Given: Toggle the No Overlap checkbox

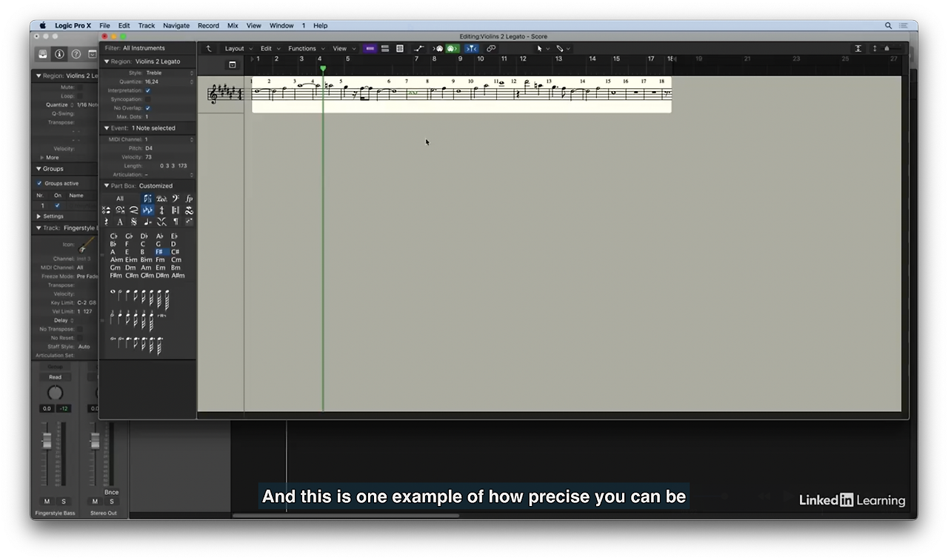Looking at the screenshot, I should (147, 108).
